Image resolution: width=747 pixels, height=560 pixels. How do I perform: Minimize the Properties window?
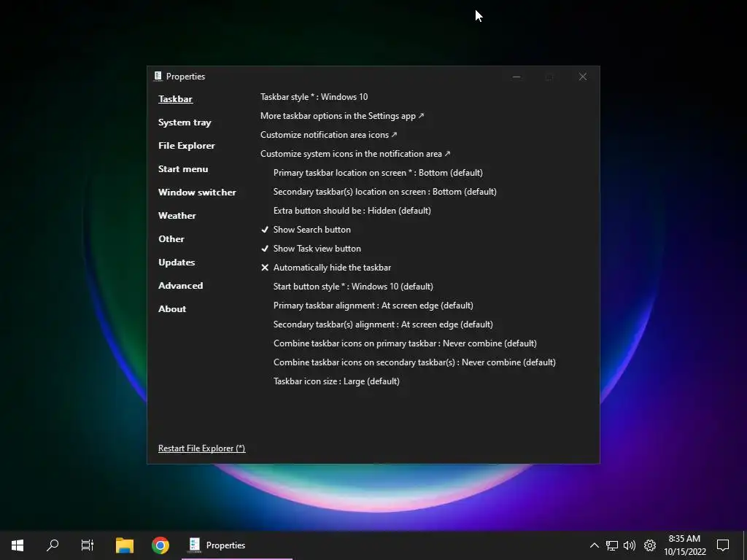click(x=516, y=77)
